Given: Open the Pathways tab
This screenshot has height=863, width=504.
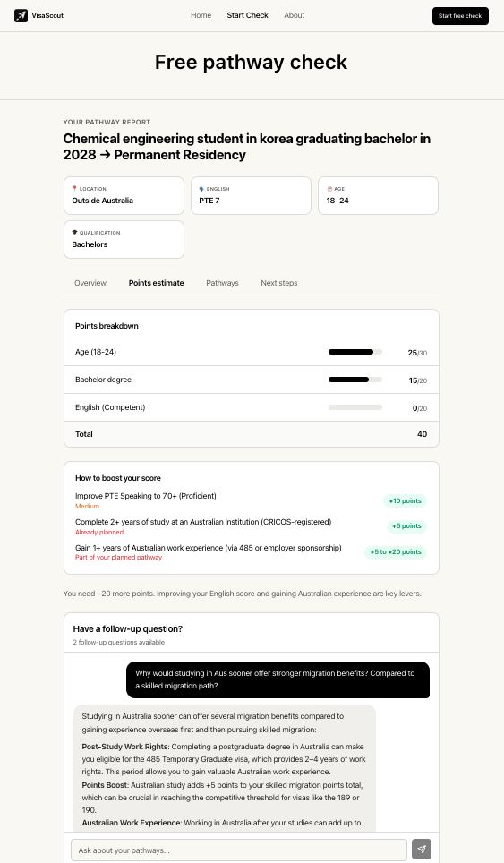Looking at the screenshot, I should (x=222, y=283).
